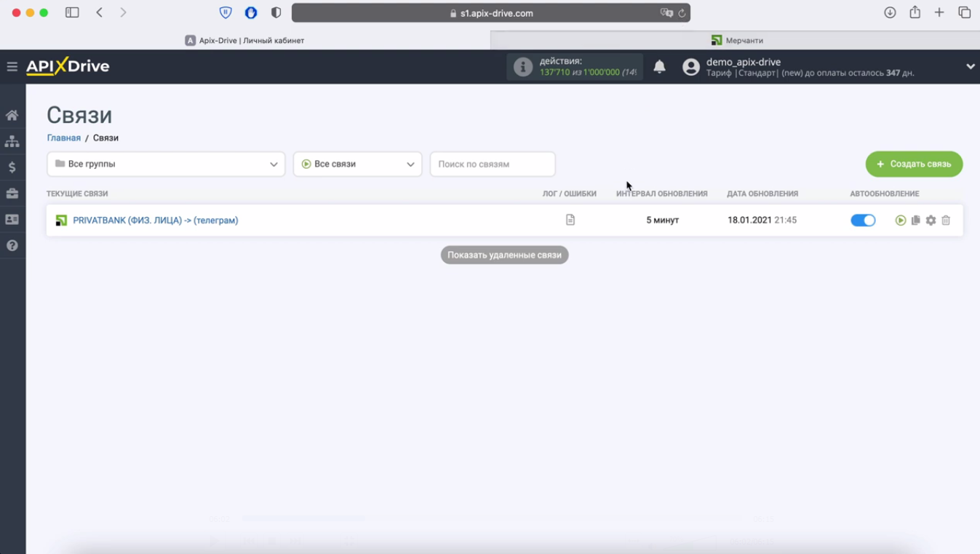Open the log document icon for PRIVATBANK

[570, 220]
